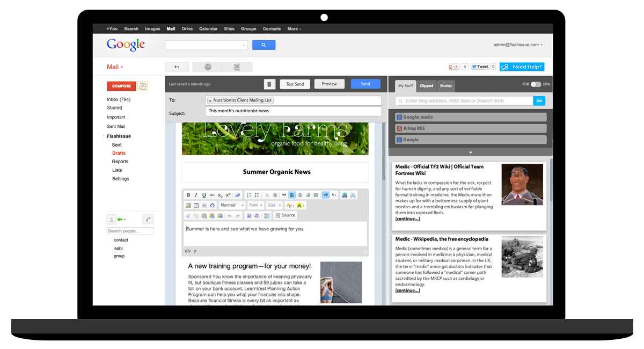Toggle italic formatting in the editor toolbar

pos(196,195)
